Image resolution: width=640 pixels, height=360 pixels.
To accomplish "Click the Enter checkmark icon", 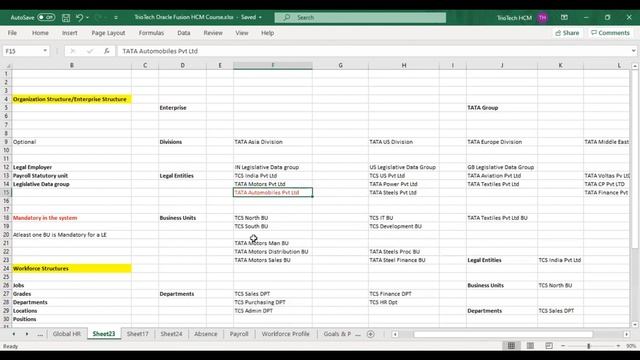I will pos(90,51).
